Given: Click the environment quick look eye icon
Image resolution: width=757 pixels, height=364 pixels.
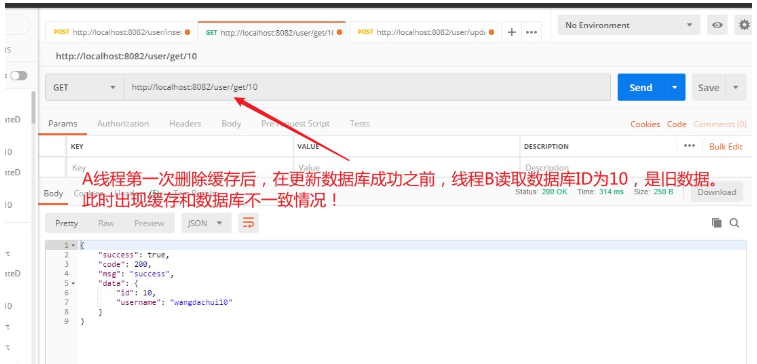Looking at the screenshot, I should [717, 25].
